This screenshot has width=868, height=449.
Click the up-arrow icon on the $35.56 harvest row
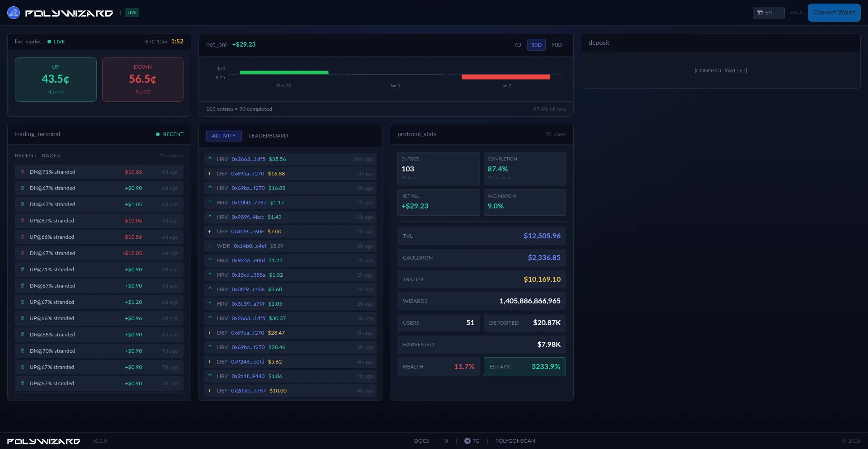coord(210,159)
